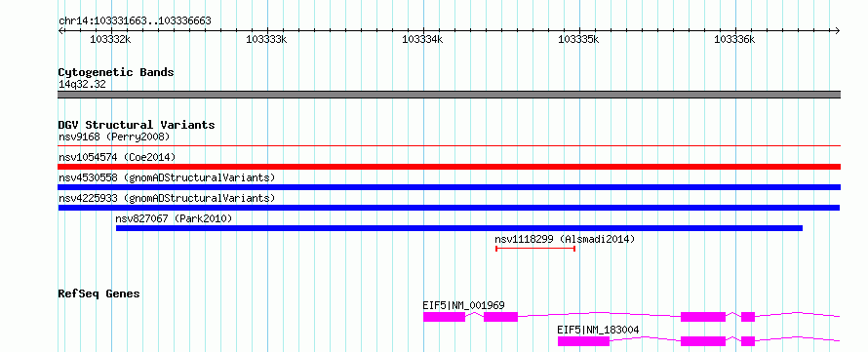Click the ruler's left arrowhead
Viewport: 868px width, 352px height.
(x=61, y=30)
